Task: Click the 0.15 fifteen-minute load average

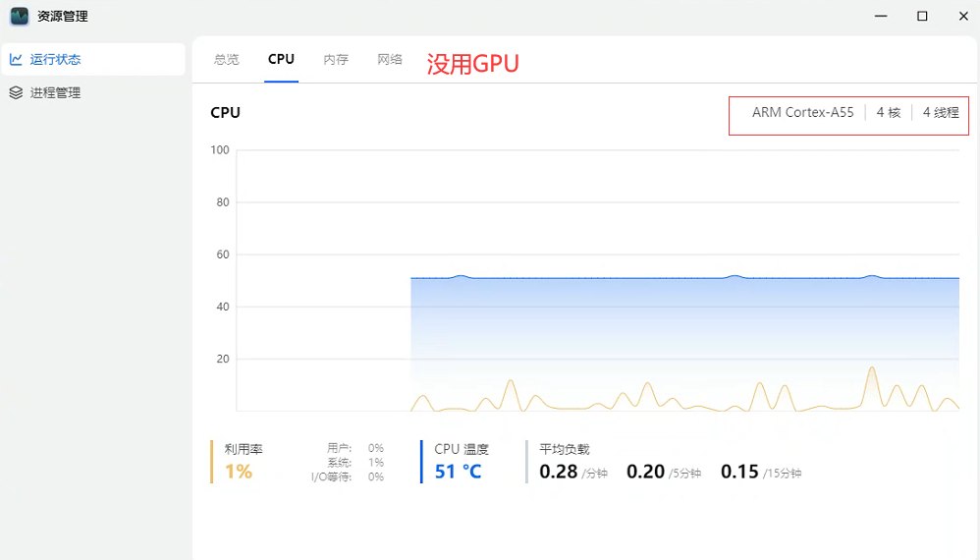Action: (739, 472)
